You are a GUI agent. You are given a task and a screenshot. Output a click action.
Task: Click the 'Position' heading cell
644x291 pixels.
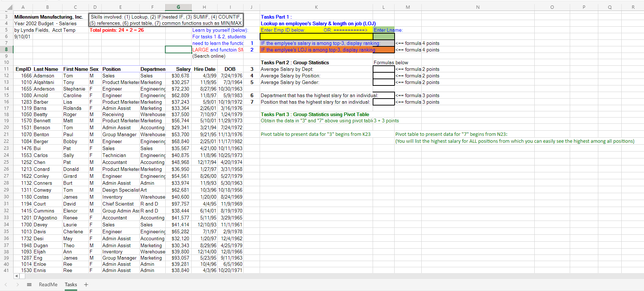pyautogui.click(x=120, y=69)
